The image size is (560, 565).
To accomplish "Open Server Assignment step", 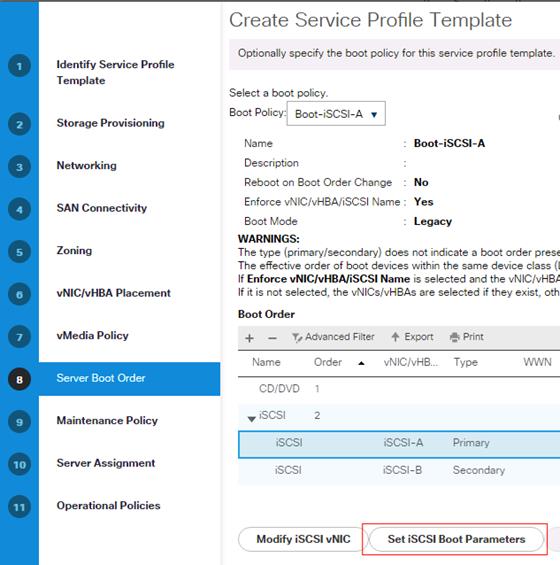I will (106, 463).
